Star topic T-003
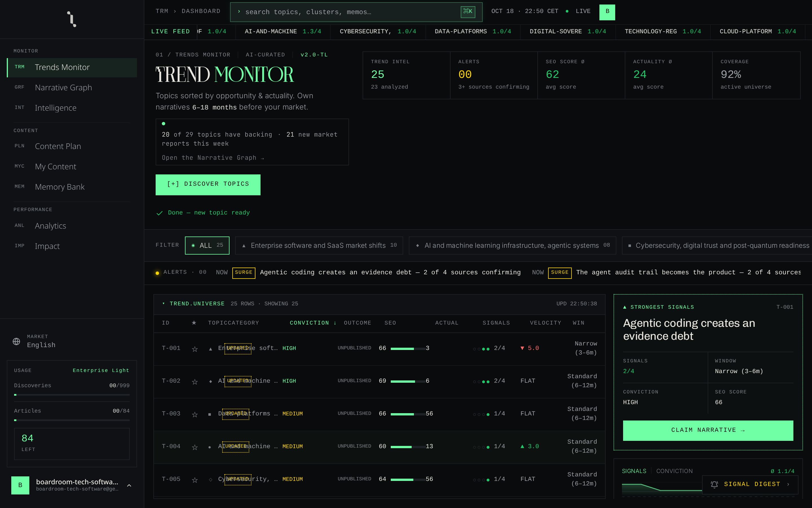The height and width of the screenshot is (508, 812). 195,414
